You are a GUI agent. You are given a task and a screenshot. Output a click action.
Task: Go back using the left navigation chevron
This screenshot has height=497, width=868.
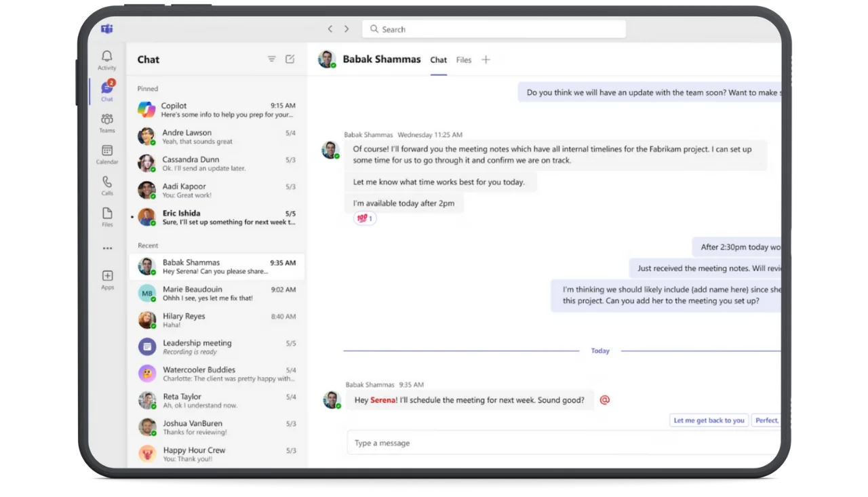point(330,28)
